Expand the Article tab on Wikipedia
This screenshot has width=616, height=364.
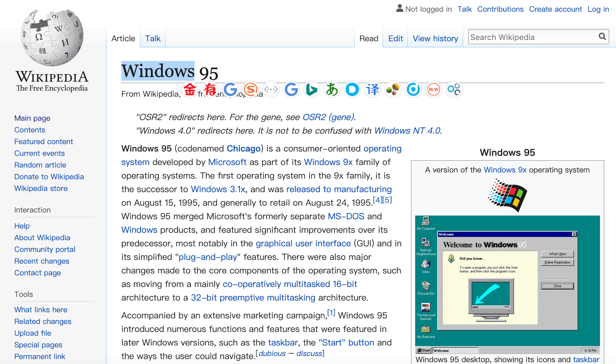point(124,38)
